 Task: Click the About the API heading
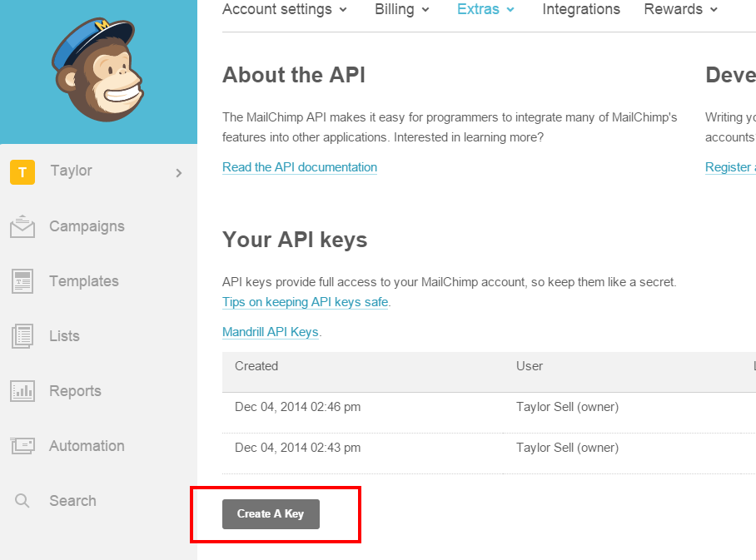point(294,75)
